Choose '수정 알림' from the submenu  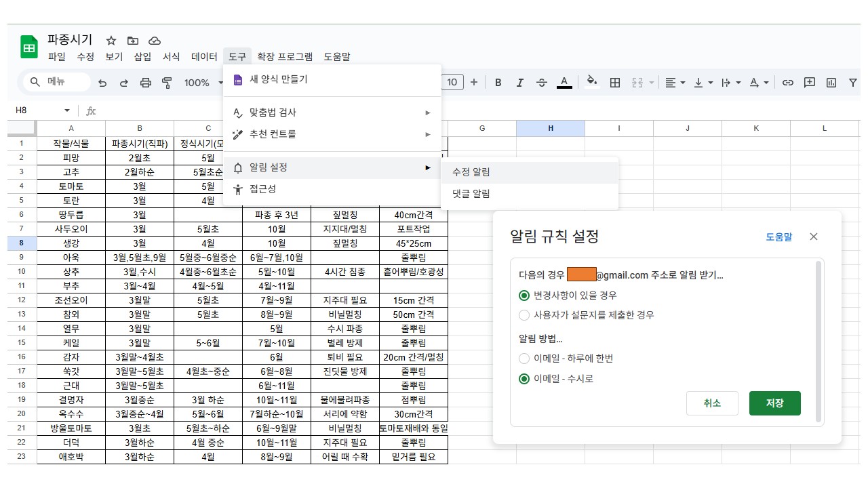point(471,171)
